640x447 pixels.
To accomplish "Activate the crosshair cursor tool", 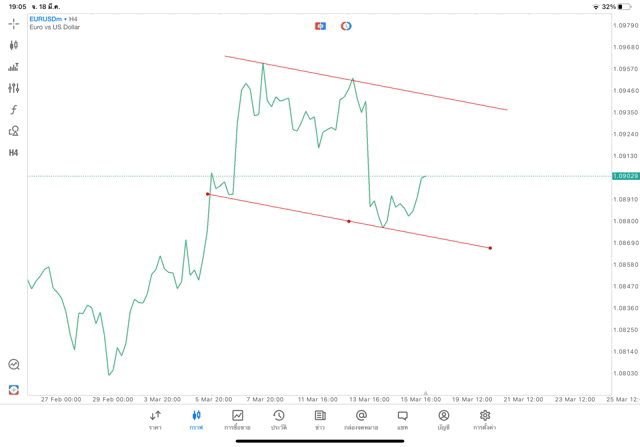I will [x=14, y=23].
